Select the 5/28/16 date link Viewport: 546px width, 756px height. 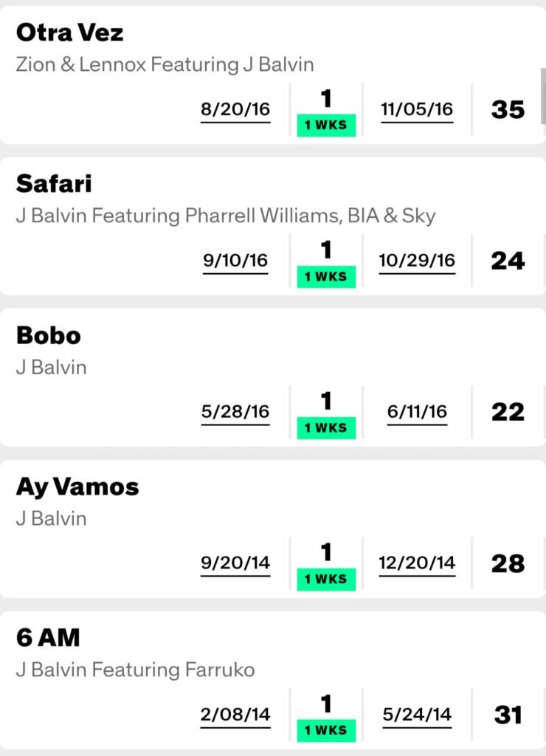[235, 412]
